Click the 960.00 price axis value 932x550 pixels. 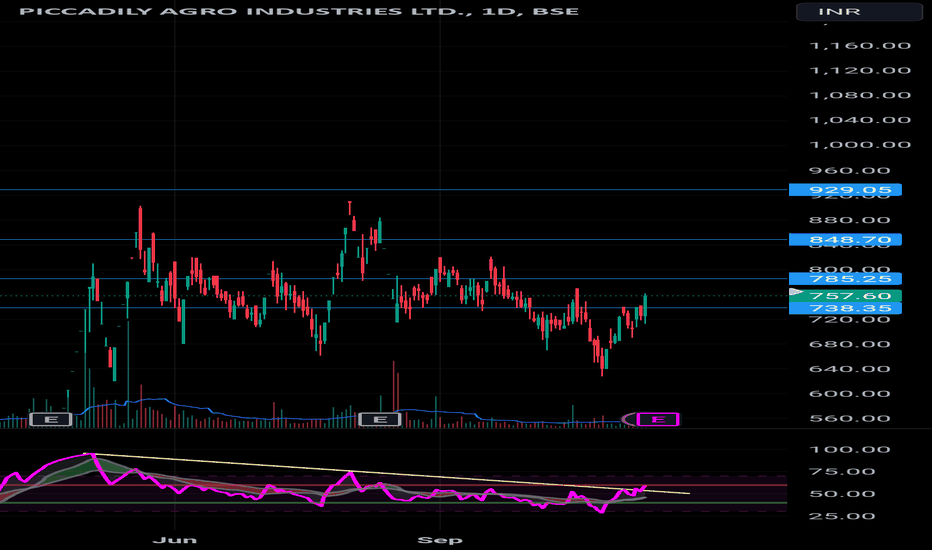coord(850,171)
